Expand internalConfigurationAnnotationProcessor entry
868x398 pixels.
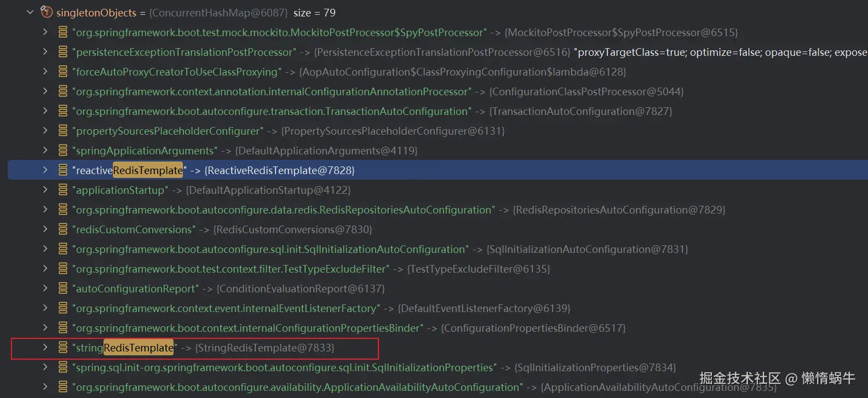[x=45, y=91]
